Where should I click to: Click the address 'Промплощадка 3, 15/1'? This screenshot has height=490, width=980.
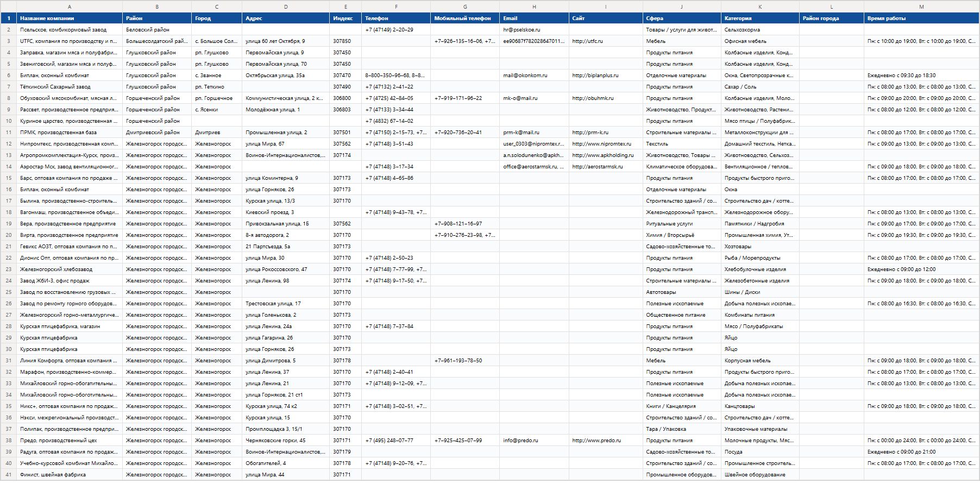(286, 429)
